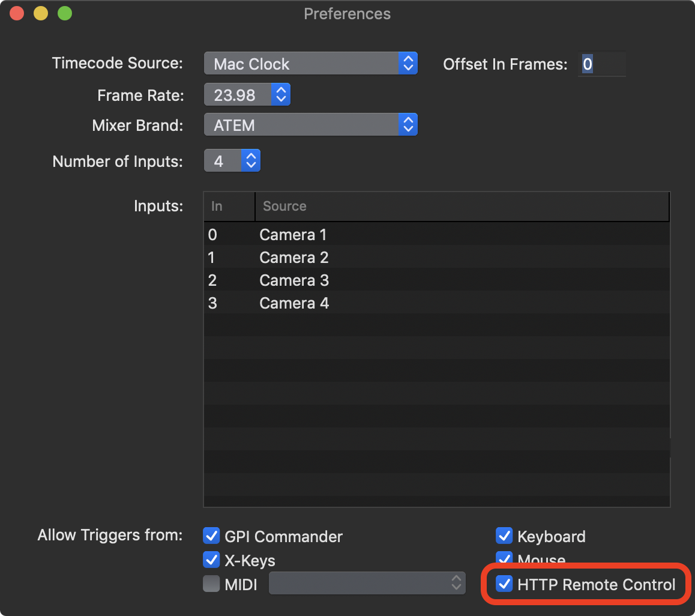Open the Mixer Brand dropdown
The image size is (695, 616).
pos(310,125)
